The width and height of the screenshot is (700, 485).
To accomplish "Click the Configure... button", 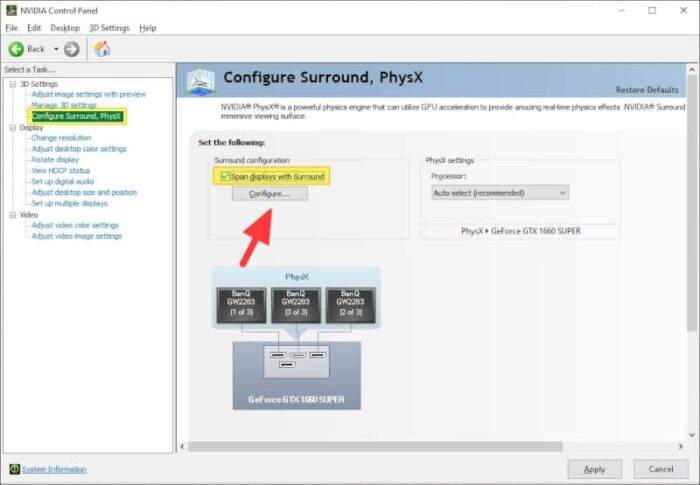I will click(270, 194).
